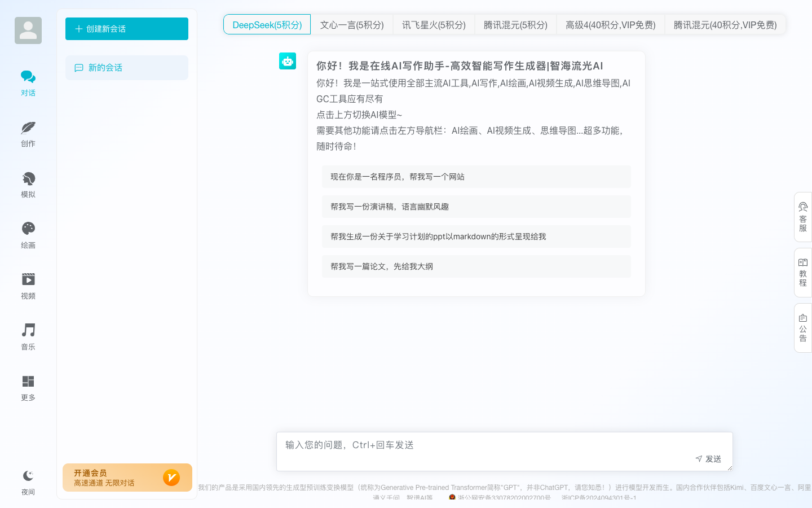Switch to the 高级4 VIP model
Screen dimensions: 812x508
[610, 24]
